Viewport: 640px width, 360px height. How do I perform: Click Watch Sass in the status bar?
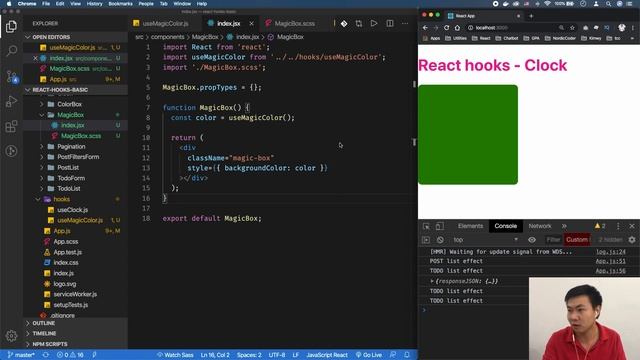tap(175, 355)
